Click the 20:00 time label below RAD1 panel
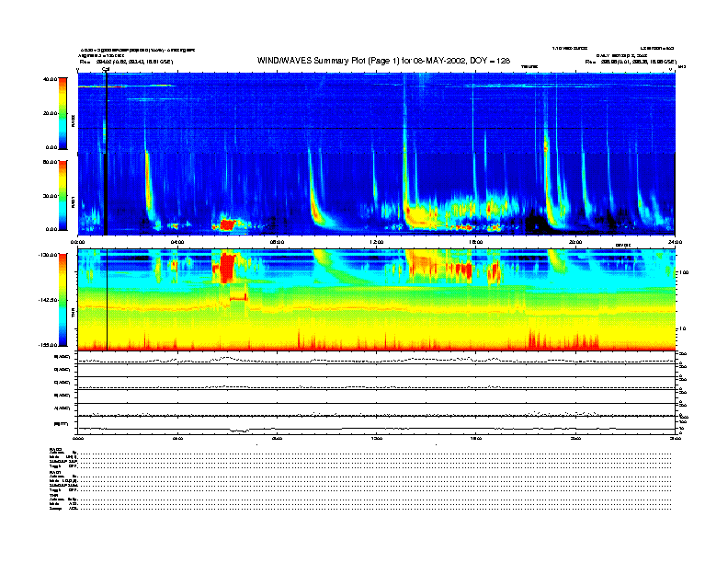728x563 pixels. click(x=575, y=242)
